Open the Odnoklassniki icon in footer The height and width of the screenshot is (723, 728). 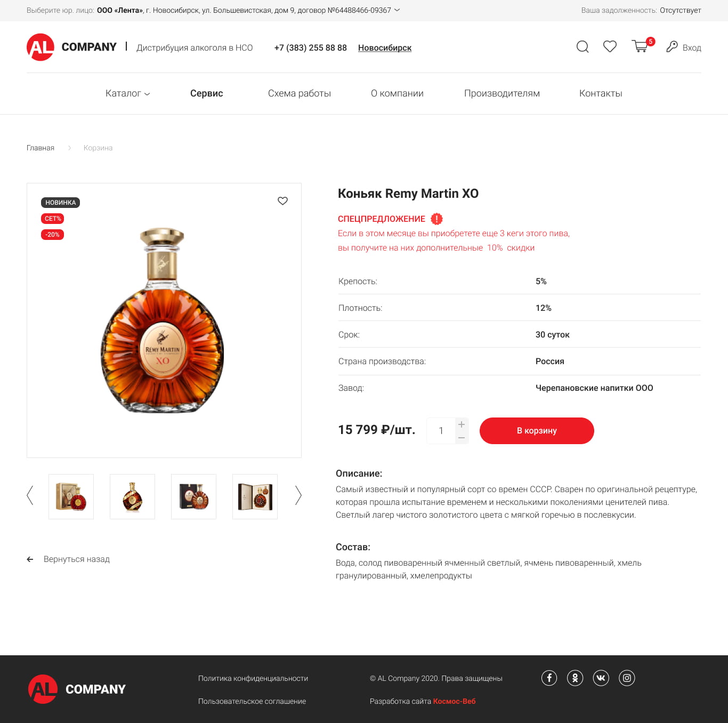[x=575, y=678]
